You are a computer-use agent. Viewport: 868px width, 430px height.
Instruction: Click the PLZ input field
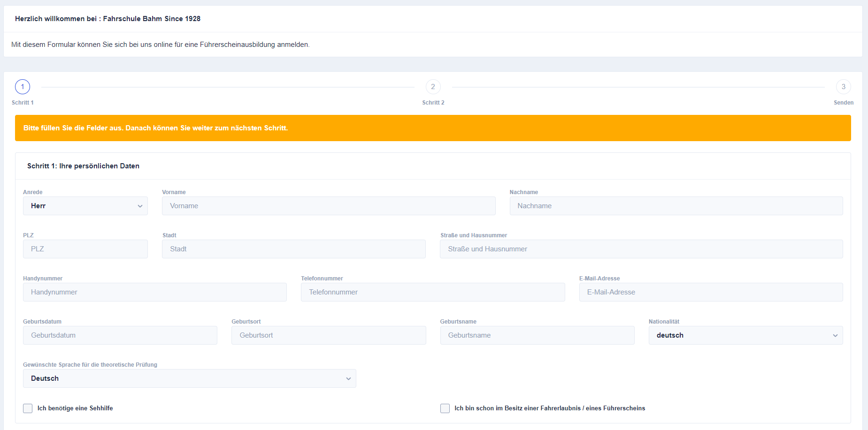(x=85, y=249)
